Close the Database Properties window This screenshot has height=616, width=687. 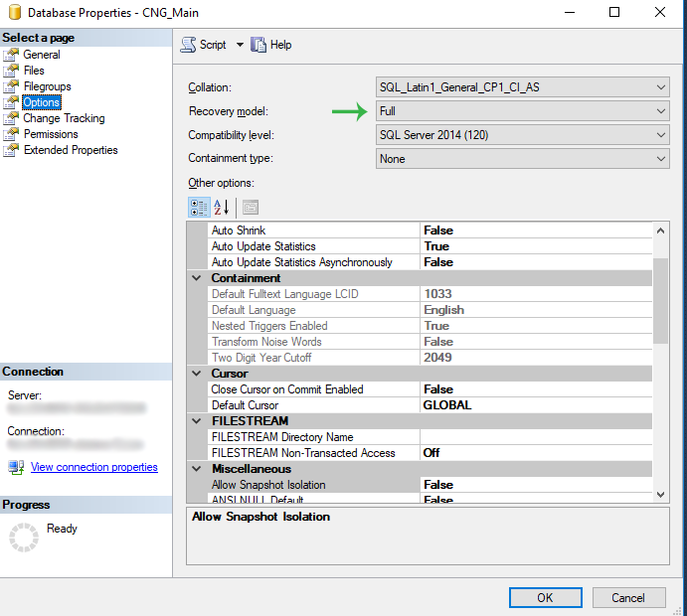660,12
